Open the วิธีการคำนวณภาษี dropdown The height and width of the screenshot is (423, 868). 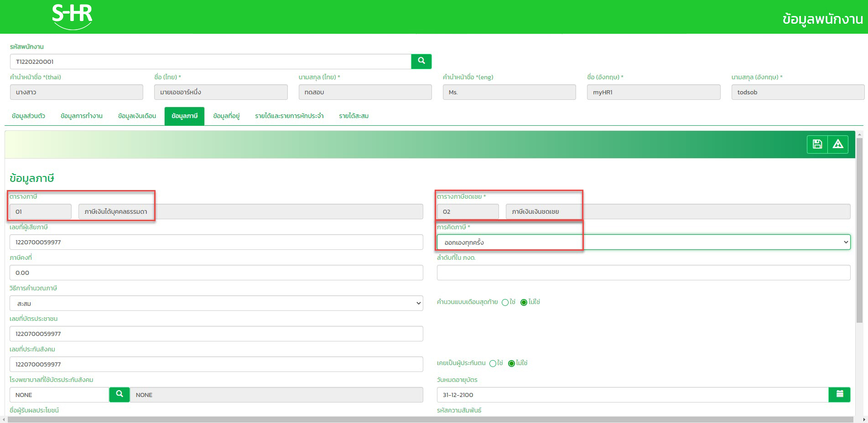click(217, 303)
